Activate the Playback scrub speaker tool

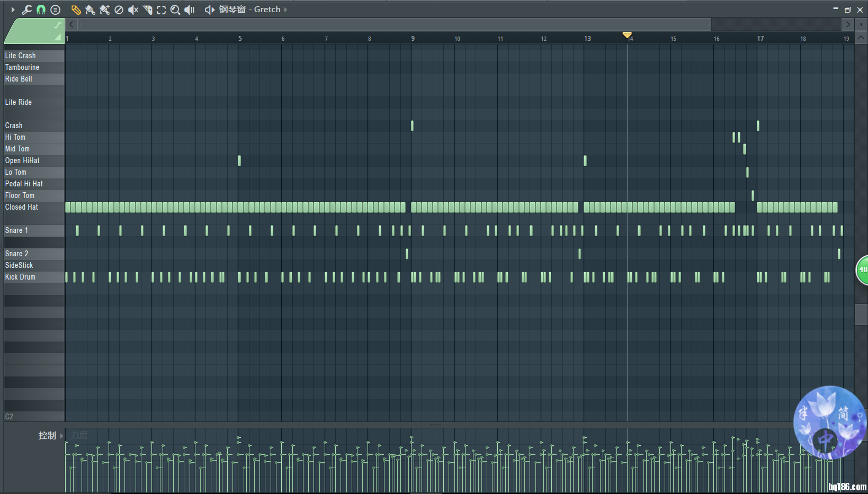pos(190,10)
